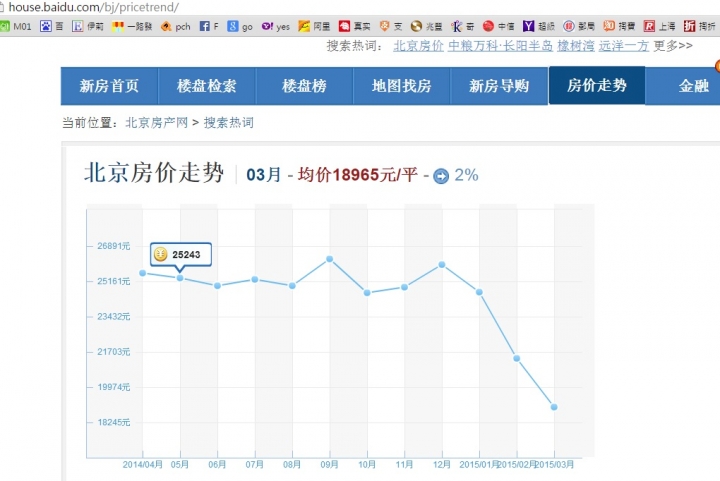Open the Yahoo yes bookmark

coord(276,26)
